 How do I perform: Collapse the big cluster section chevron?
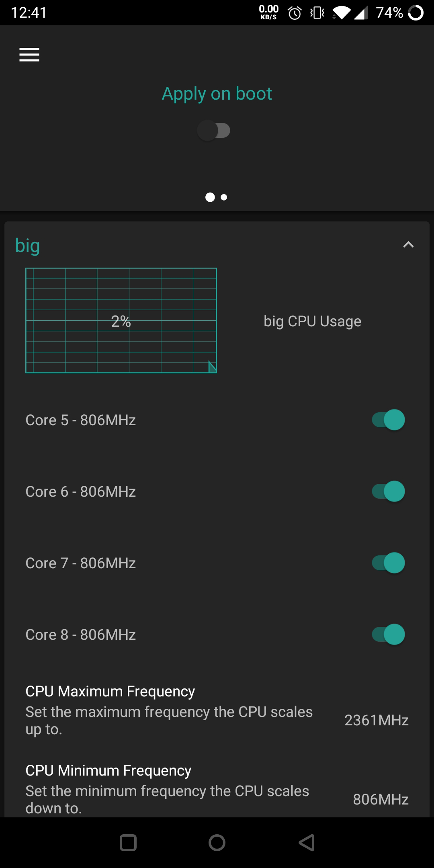(x=408, y=244)
